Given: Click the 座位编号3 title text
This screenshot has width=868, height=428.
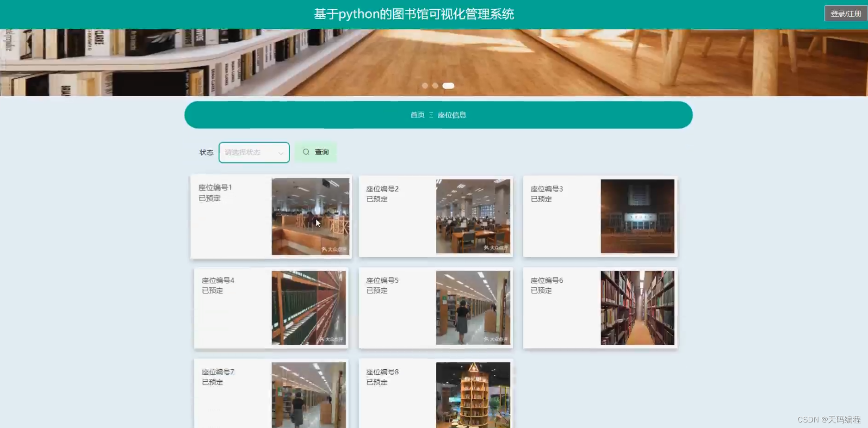Looking at the screenshot, I should [546, 189].
